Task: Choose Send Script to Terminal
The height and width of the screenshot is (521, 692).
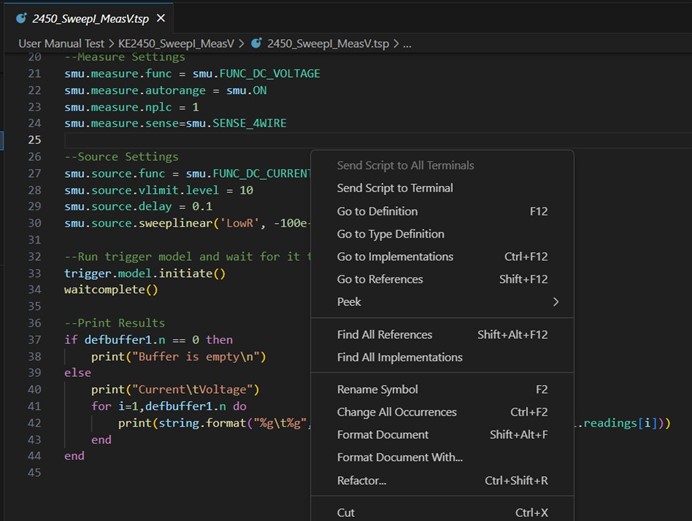Action: tap(395, 188)
